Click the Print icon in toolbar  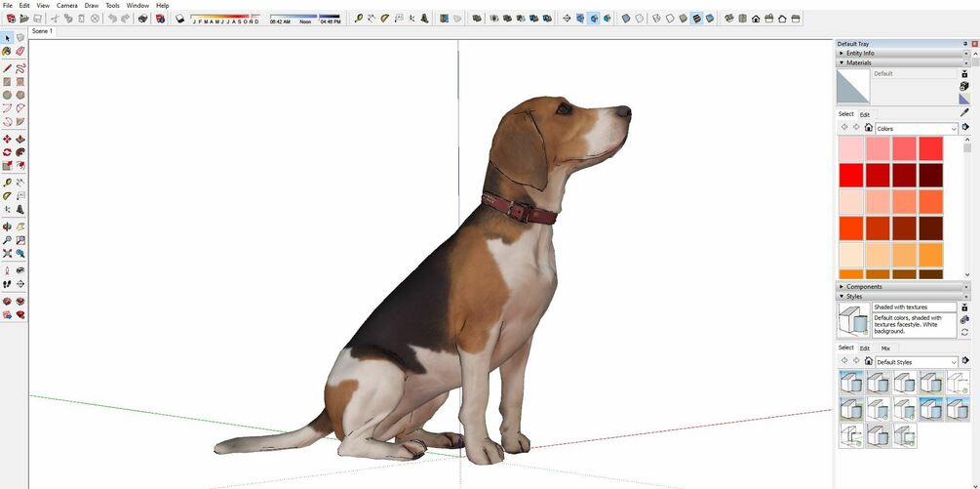coord(143,19)
